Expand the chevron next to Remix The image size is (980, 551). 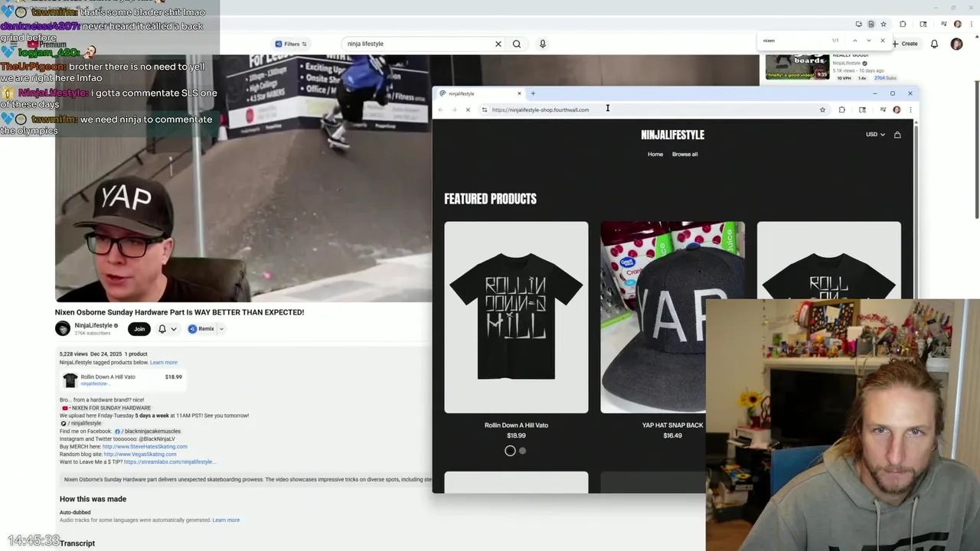221,329
